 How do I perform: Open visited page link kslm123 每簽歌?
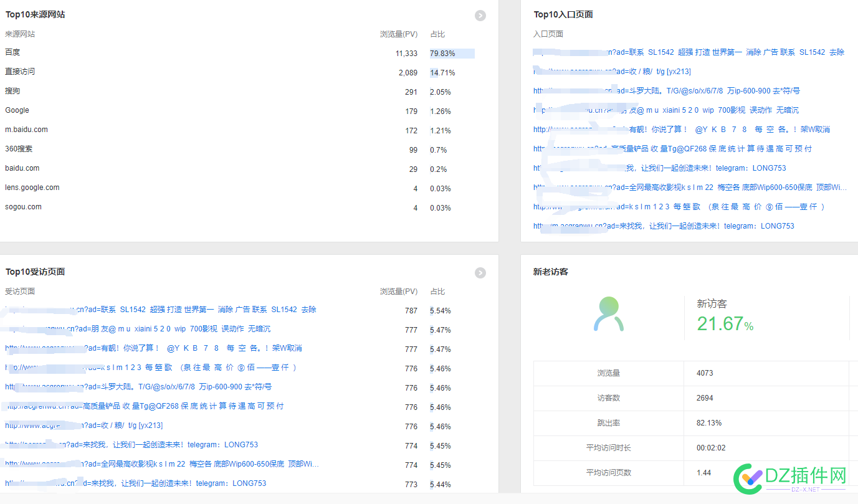click(x=151, y=368)
